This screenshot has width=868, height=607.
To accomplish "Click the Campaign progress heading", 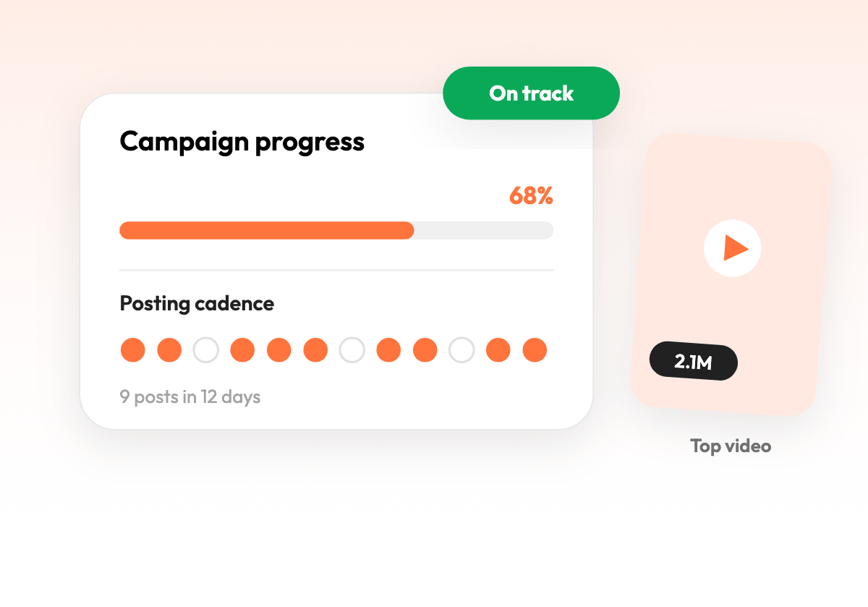I will (x=242, y=142).
